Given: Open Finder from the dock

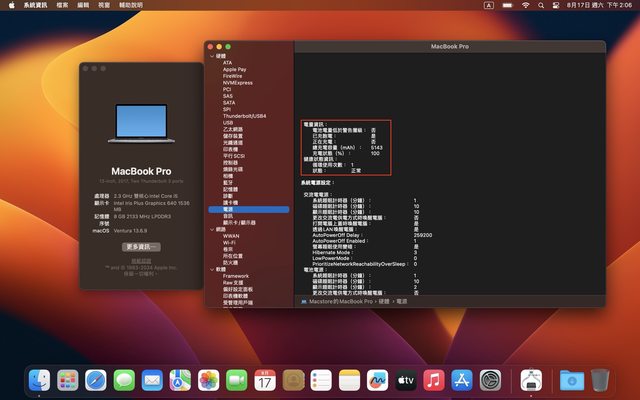Looking at the screenshot, I should 40,380.
